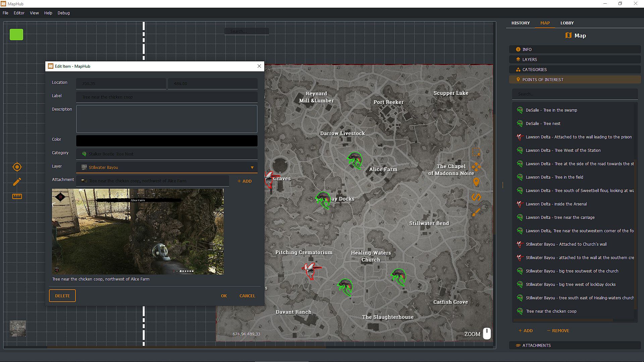Image resolution: width=644 pixels, height=362 pixels.
Task: Click the DELETE button in dialog
Action: [62, 296]
